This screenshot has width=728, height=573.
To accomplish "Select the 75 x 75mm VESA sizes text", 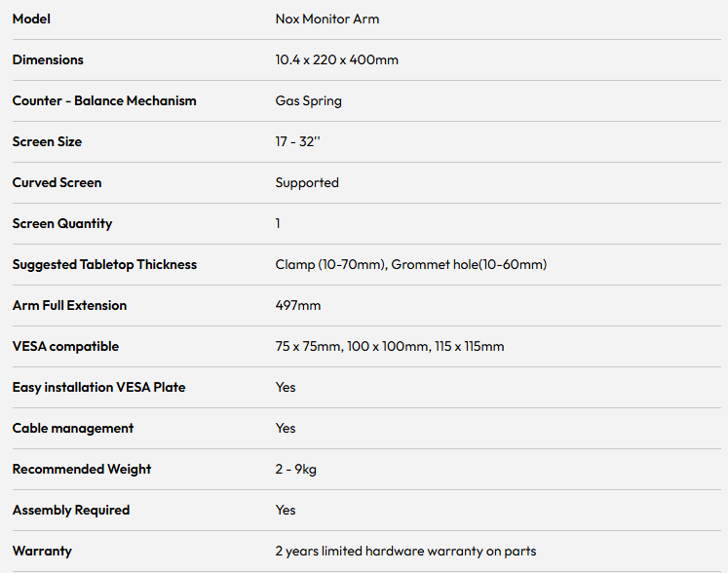I will [390, 346].
